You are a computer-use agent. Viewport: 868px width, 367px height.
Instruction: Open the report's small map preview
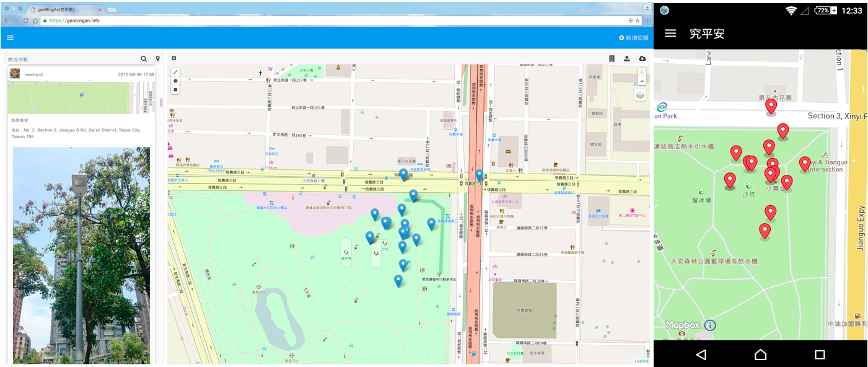pos(82,97)
